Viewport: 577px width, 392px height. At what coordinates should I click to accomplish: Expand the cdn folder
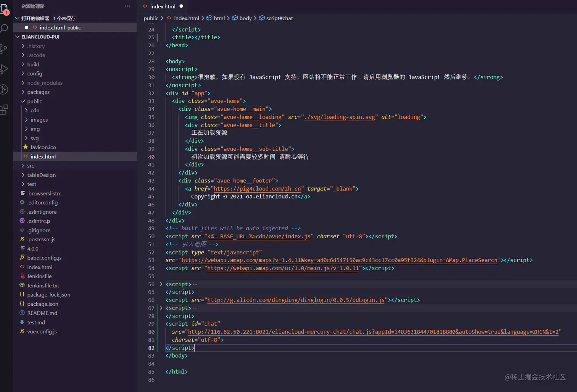(35, 110)
